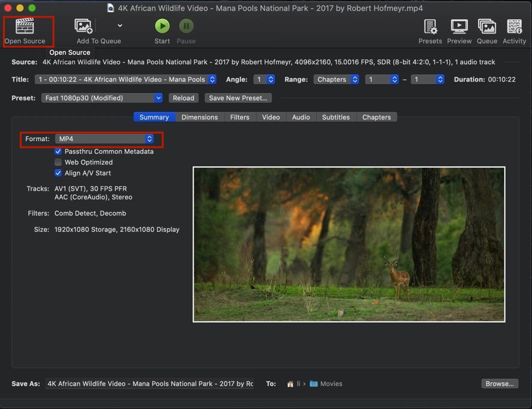Viewport: 532px width, 409px height.
Task: Click the Browse... destination button
Action: pos(499,384)
